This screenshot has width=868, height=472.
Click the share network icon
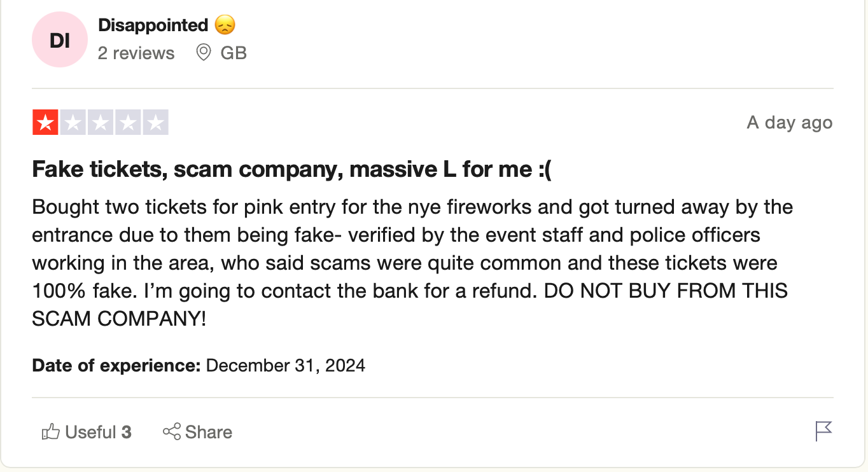(x=171, y=432)
